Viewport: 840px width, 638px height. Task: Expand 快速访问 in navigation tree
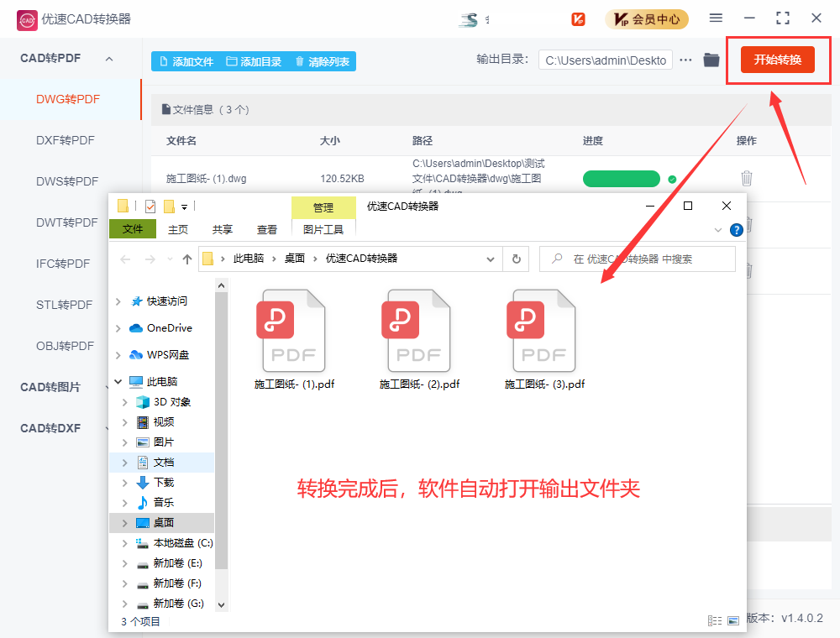[118, 301]
